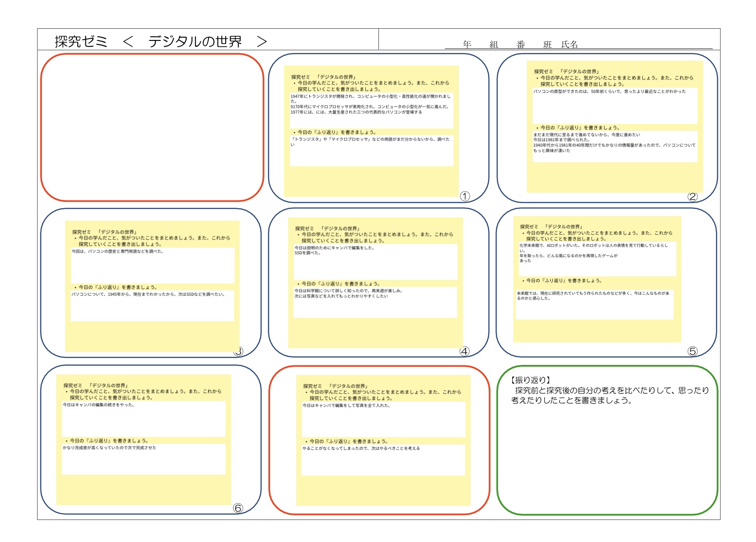The width and height of the screenshot is (756, 542).
Task: Click the circled number ① marker
Action: click(465, 196)
